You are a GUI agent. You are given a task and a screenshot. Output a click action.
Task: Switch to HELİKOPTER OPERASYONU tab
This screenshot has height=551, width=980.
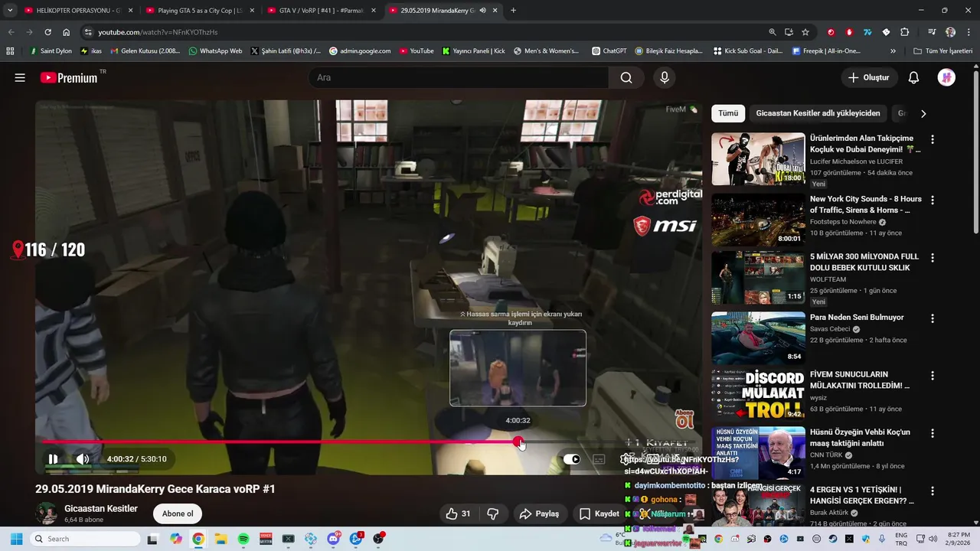pos(78,11)
